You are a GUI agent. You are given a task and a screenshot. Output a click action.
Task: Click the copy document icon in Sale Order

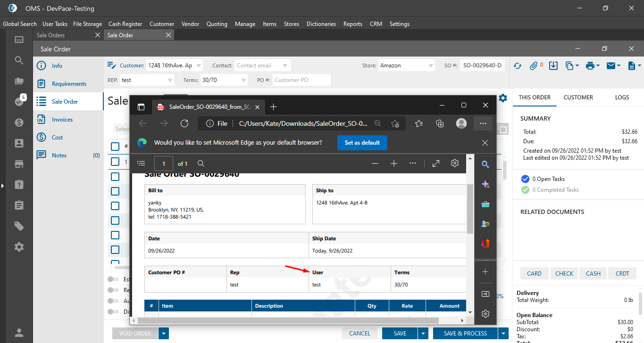tap(570, 66)
